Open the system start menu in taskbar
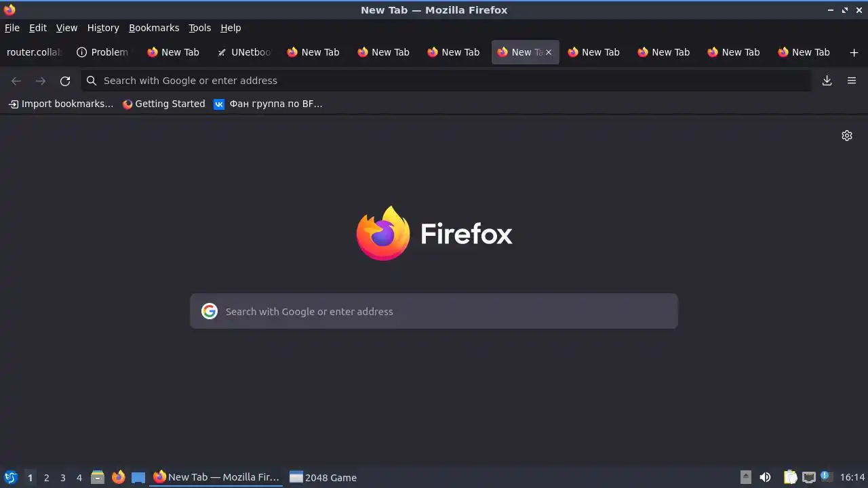 coord(10,477)
